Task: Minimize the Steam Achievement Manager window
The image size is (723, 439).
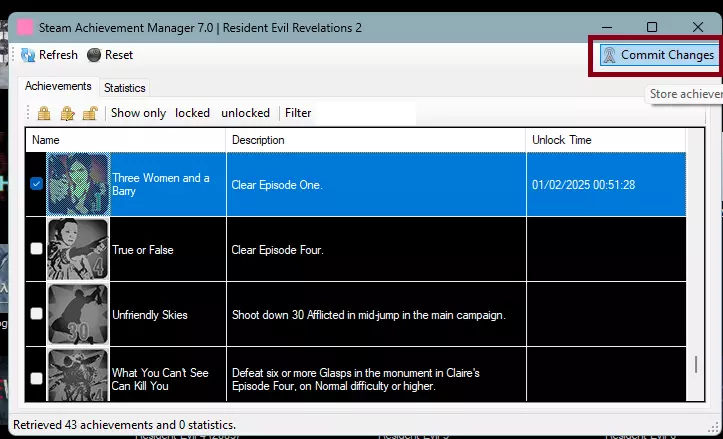Action: pyautogui.click(x=607, y=27)
